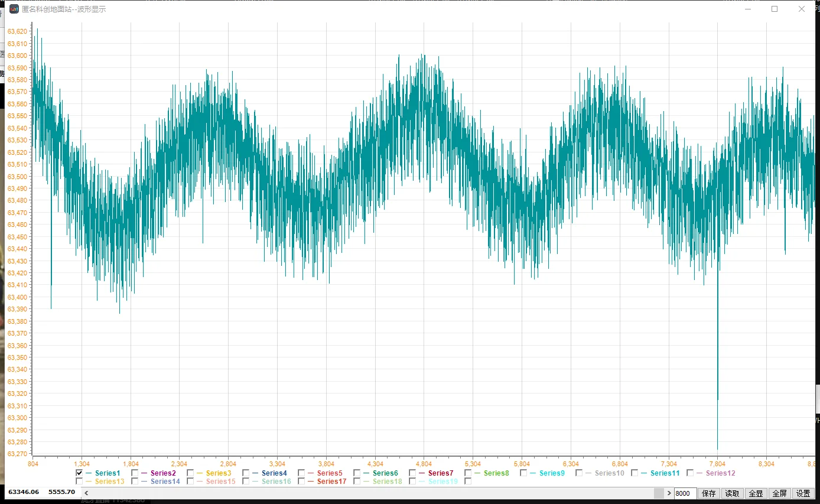Enable the Series7 checkbox
The image size is (820, 504).
pos(412,473)
